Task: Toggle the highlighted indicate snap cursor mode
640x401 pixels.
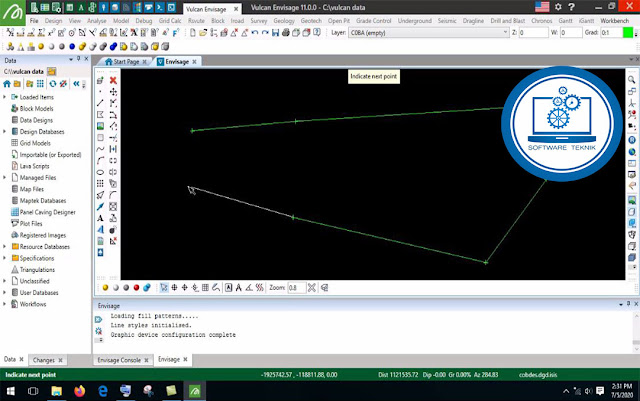Action: [x=164, y=288]
